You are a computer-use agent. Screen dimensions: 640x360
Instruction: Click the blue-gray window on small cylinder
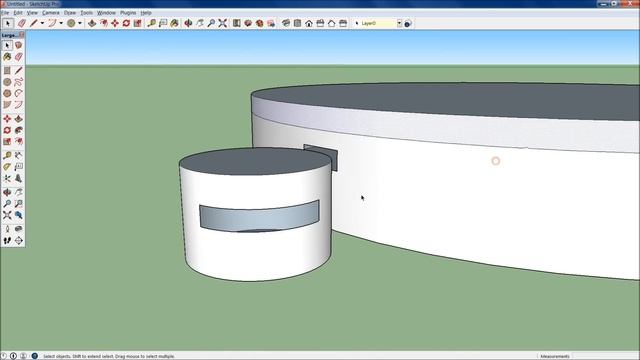pos(259,216)
